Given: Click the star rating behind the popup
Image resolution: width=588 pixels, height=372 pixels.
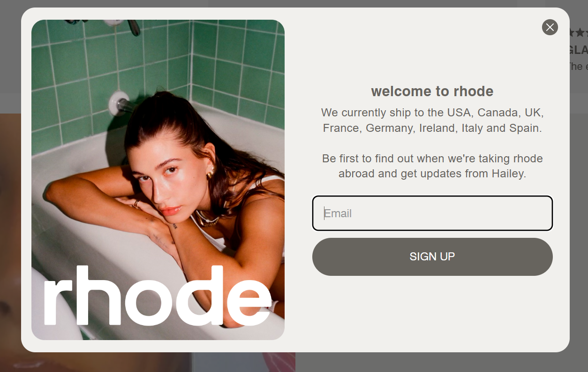Looking at the screenshot, I should point(578,32).
